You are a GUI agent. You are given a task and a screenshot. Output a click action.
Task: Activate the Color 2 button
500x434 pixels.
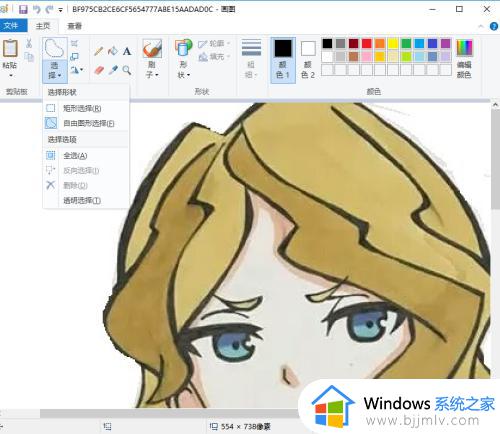click(x=308, y=60)
